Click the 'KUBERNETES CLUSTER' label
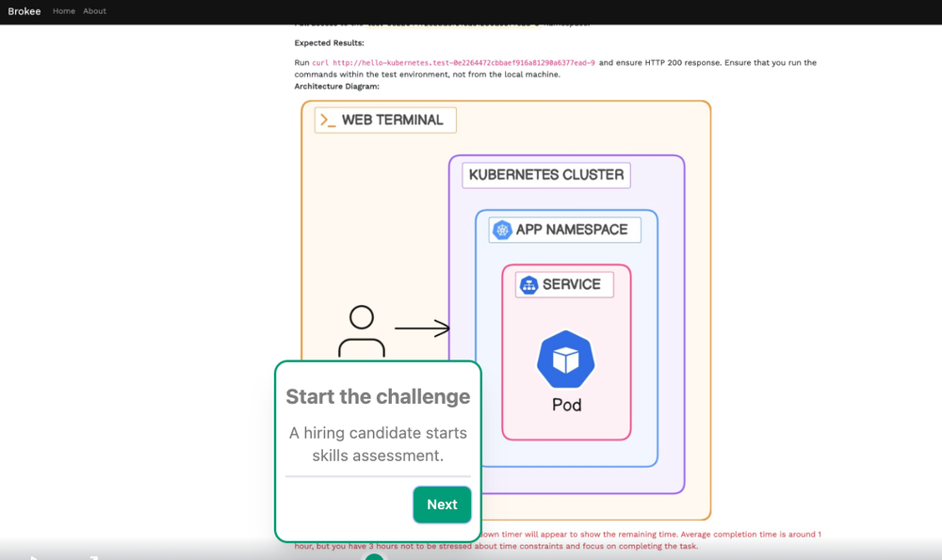The width and height of the screenshot is (942, 560). click(x=546, y=175)
